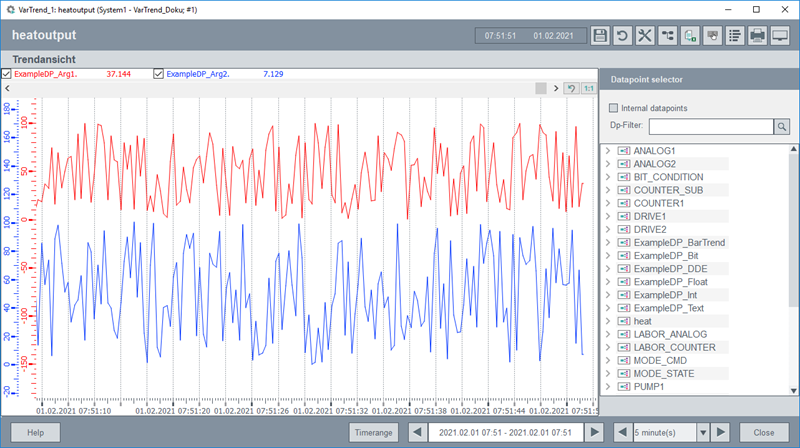Image resolution: width=800 pixels, height=448 pixels.
Task: Reset zoom with the 1:1 button
Action: [589, 89]
